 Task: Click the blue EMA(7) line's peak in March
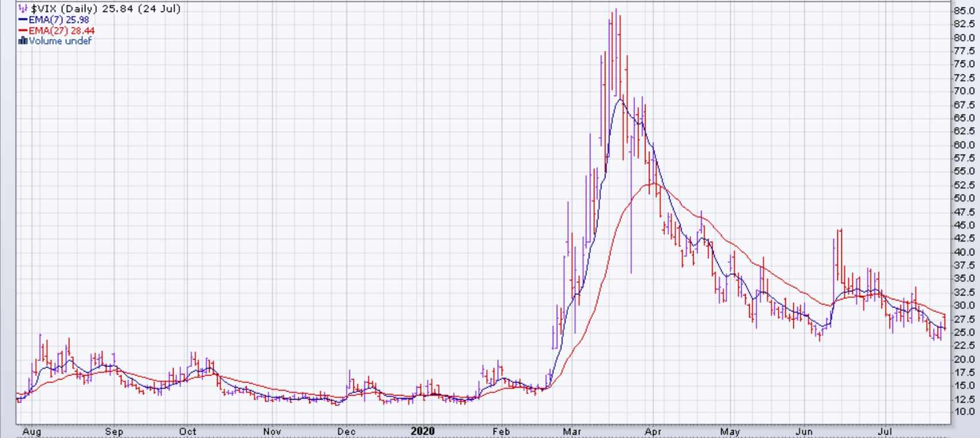[x=620, y=100]
